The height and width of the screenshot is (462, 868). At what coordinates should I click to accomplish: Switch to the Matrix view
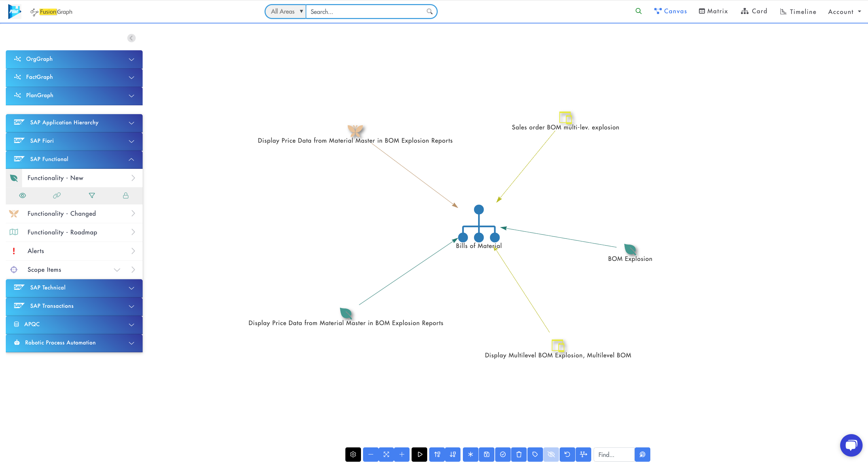[713, 11]
